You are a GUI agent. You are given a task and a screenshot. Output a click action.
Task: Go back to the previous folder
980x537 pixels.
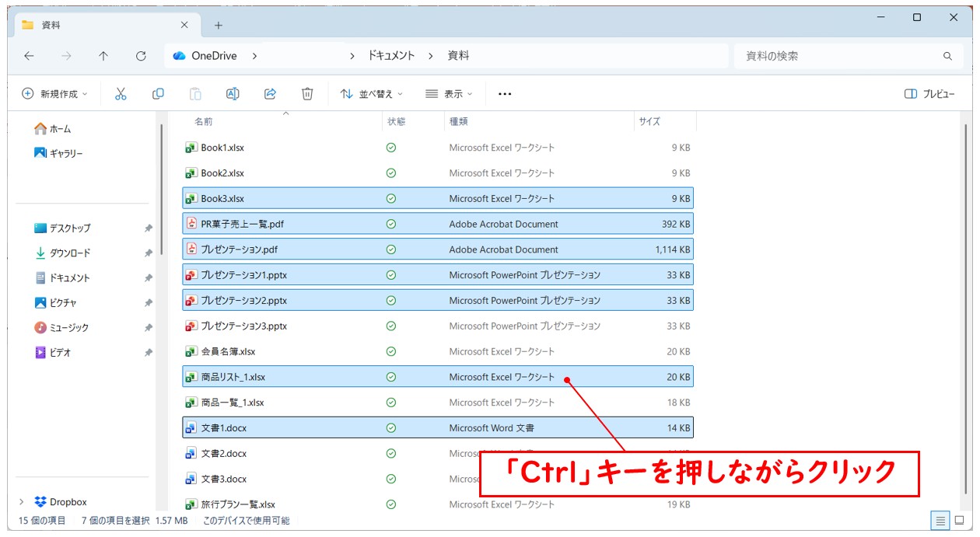click(x=29, y=55)
